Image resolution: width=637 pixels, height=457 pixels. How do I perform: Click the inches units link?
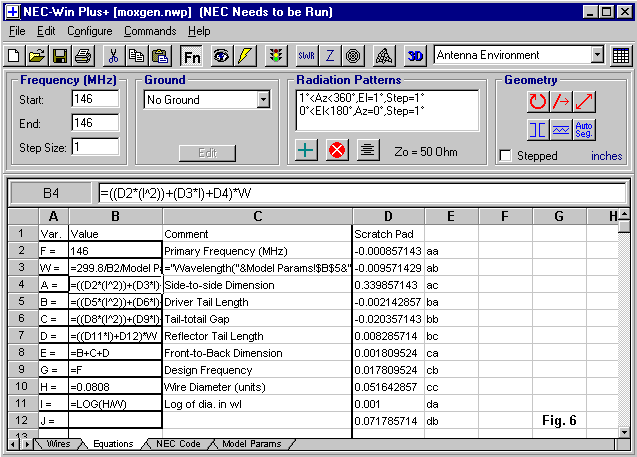[x=606, y=156]
